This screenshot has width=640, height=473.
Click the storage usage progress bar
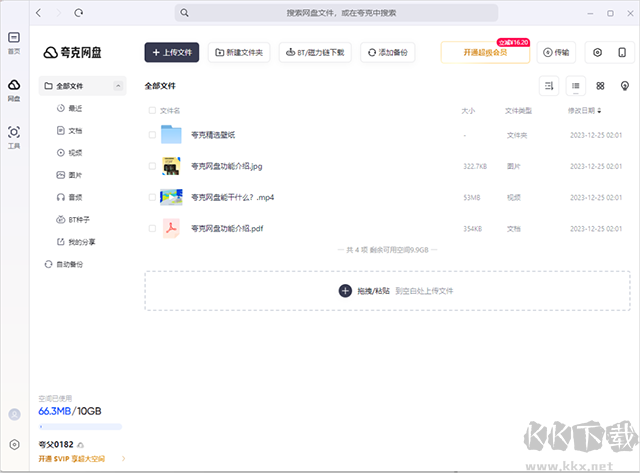80,427
